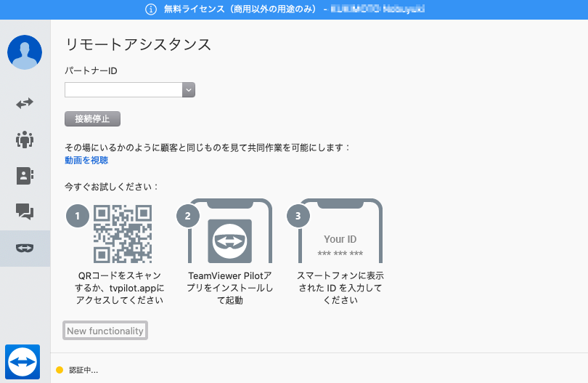Click the 無料ライセンス banner text
Image resolution: width=588 pixels, height=383 pixels.
point(242,9)
